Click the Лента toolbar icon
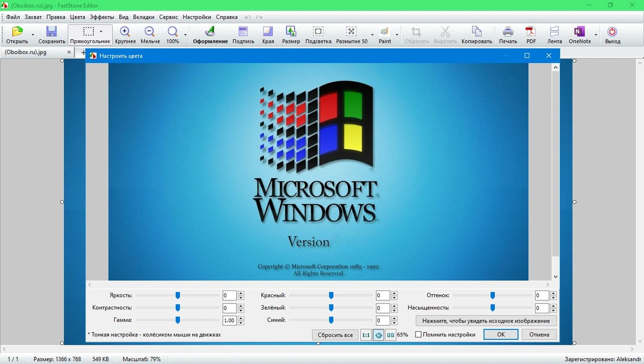Image resolution: width=644 pixels, height=364 pixels. tap(554, 32)
